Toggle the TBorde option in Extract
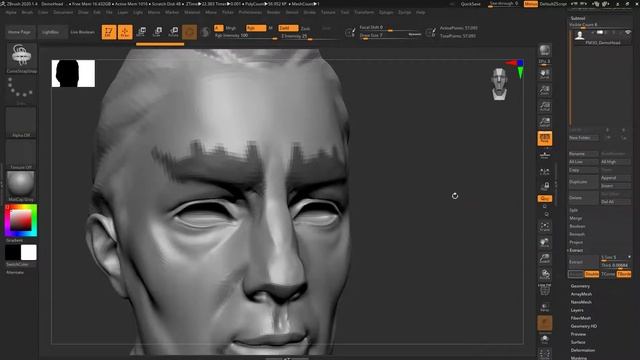 coord(624,274)
